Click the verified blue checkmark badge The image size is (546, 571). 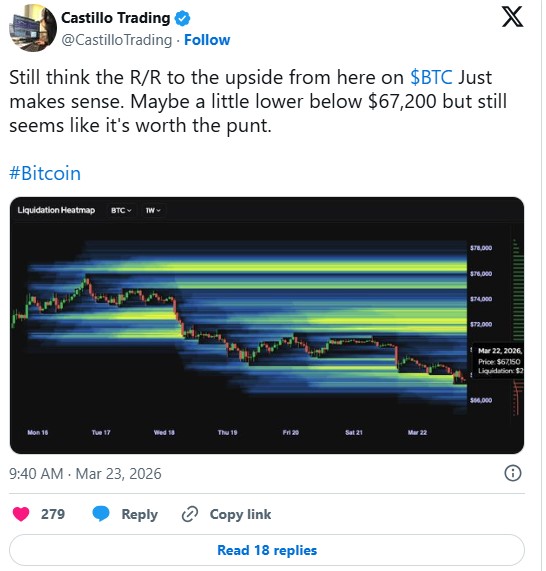182,18
